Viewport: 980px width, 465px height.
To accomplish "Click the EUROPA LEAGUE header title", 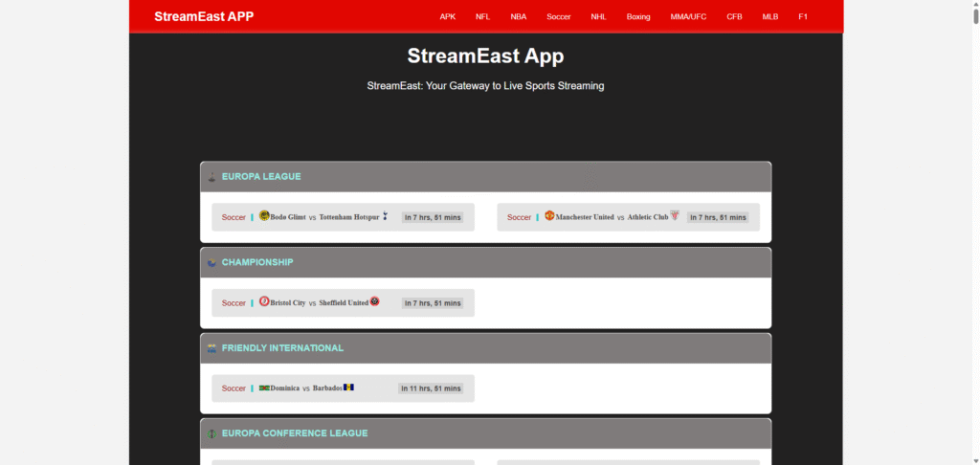I will 261,177.
